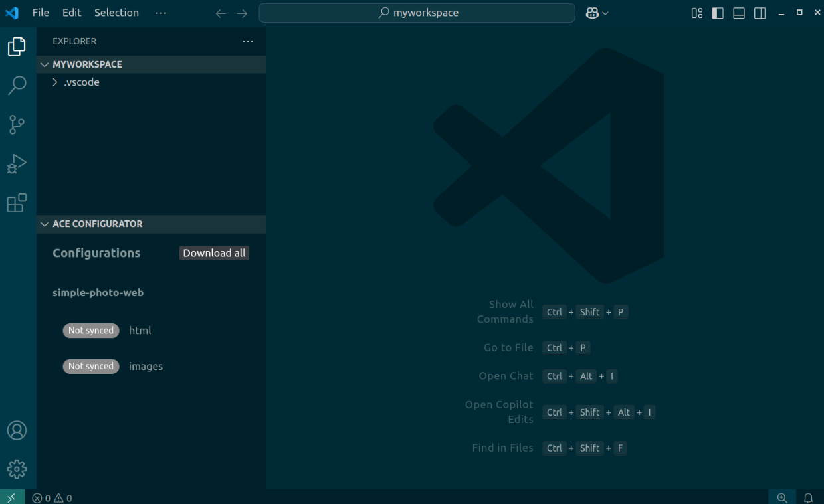The width and height of the screenshot is (824, 504).
Task: Collapse the ACE CONFIGURATOR section
Action: click(x=151, y=224)
